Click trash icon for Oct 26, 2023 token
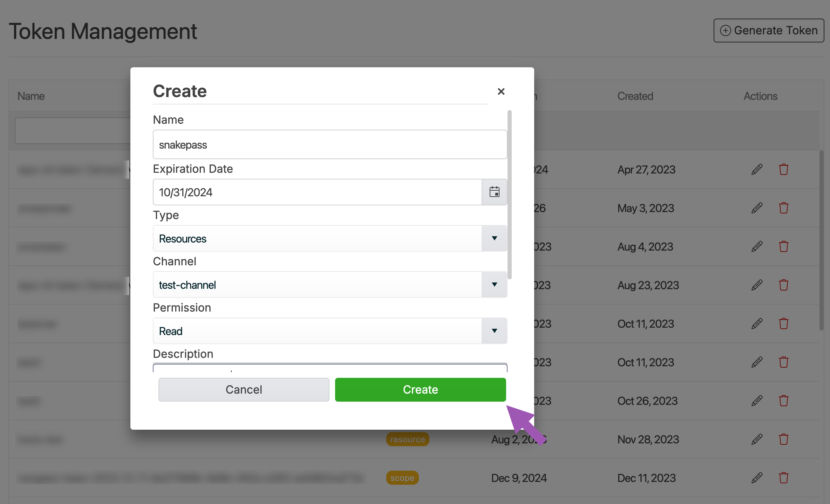Screen dimensions: 830x504 784,401
